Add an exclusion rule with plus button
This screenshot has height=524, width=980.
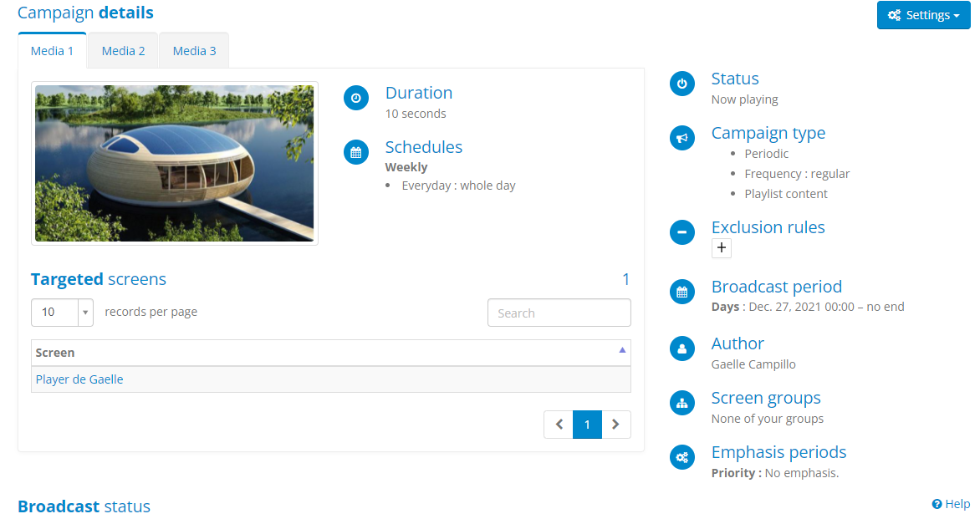722,248
